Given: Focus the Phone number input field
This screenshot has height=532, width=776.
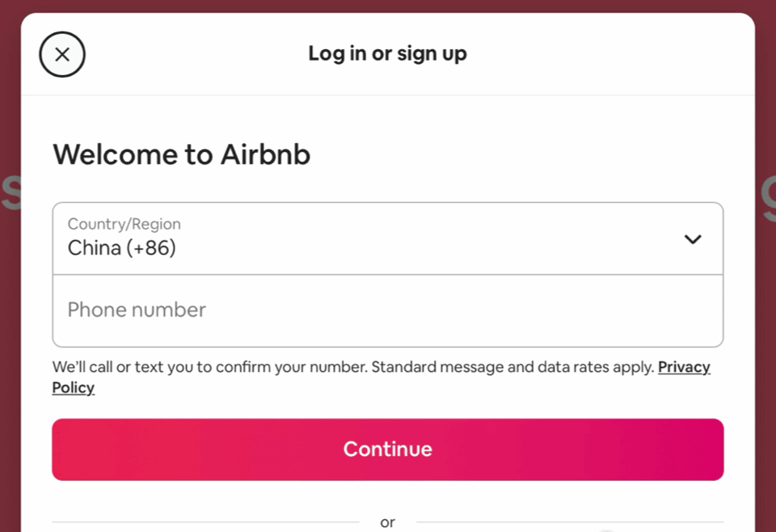Looking at the screenshot, I should click(x=387, y=311).
